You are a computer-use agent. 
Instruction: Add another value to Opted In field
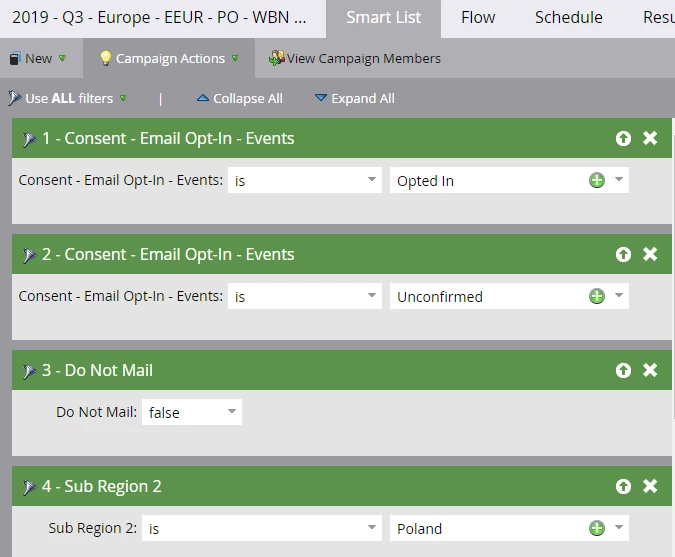[597, 180]
